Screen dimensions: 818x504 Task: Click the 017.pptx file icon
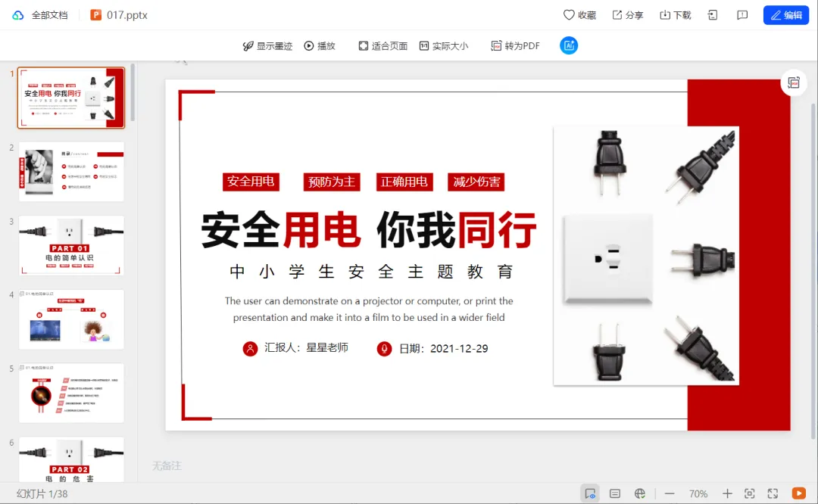95,15
